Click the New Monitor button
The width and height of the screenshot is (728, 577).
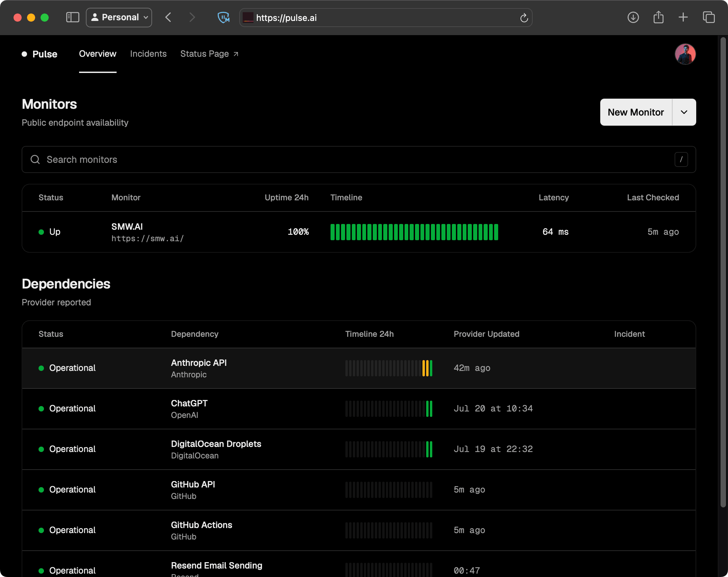tap(636, 112)
